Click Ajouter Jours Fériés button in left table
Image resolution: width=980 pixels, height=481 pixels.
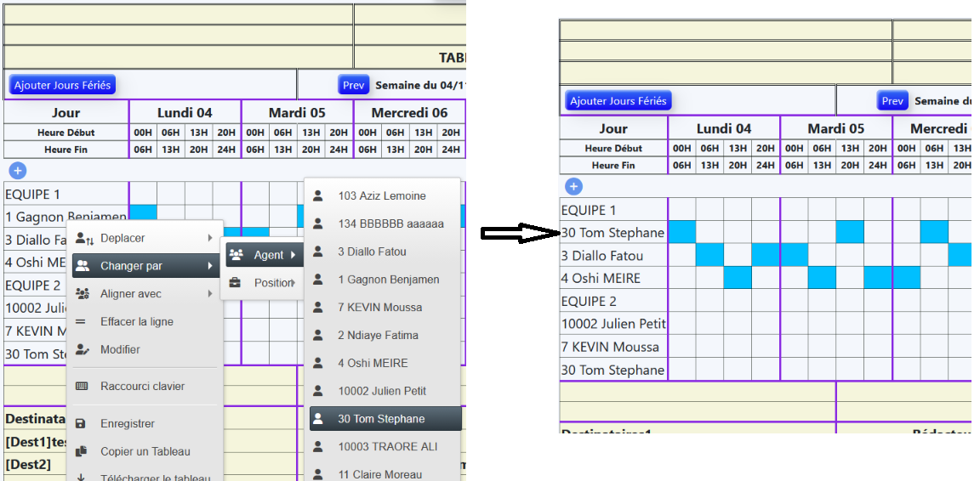62,84
